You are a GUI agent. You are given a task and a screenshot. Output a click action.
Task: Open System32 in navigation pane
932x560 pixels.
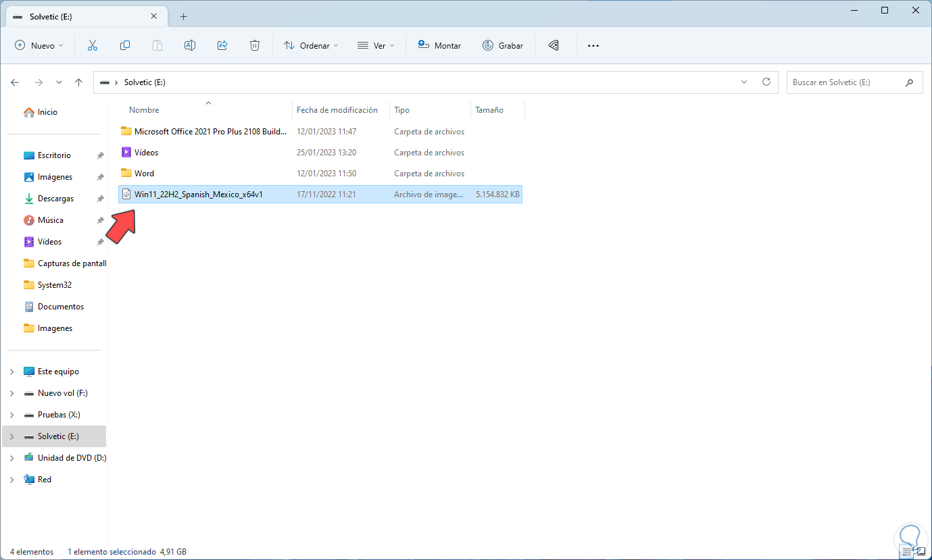tap(54, 285)
